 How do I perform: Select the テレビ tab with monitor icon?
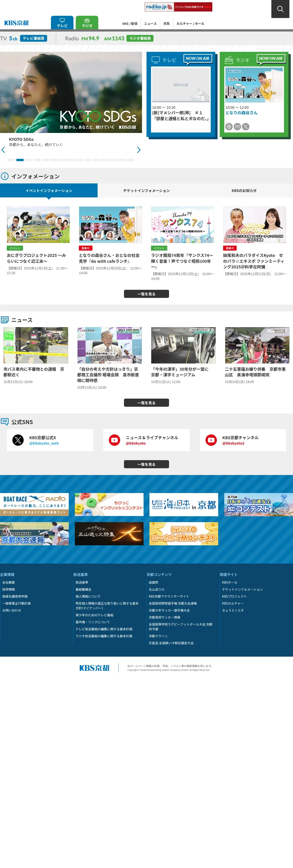(62, 23)
